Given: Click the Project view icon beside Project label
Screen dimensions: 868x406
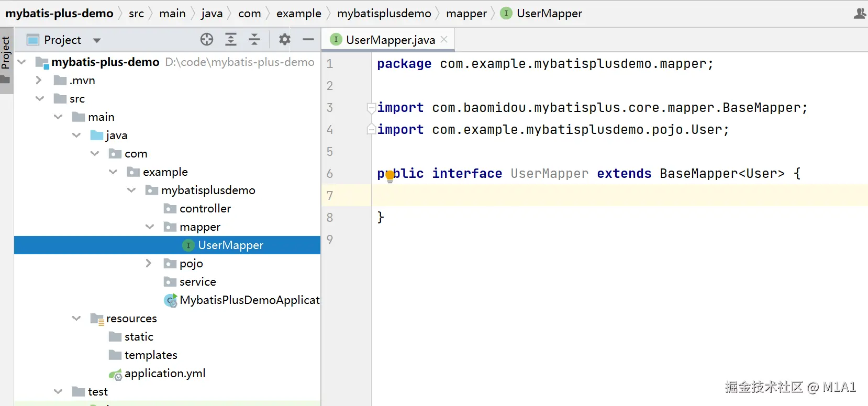Looking at the screenshot, I should 33,40.
